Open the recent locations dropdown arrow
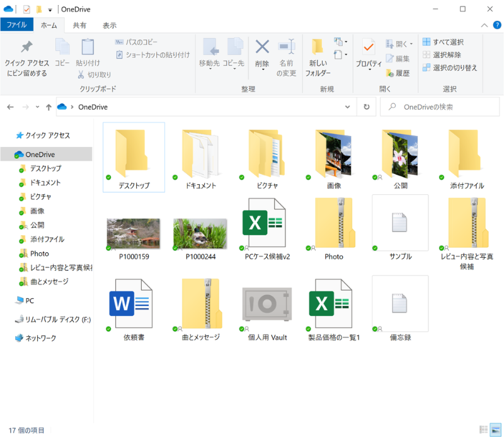The image size is (504, 437). [x=38, y=107]
